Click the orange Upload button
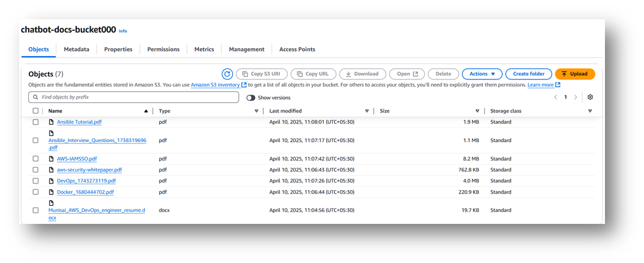 (x=574, y=74)
